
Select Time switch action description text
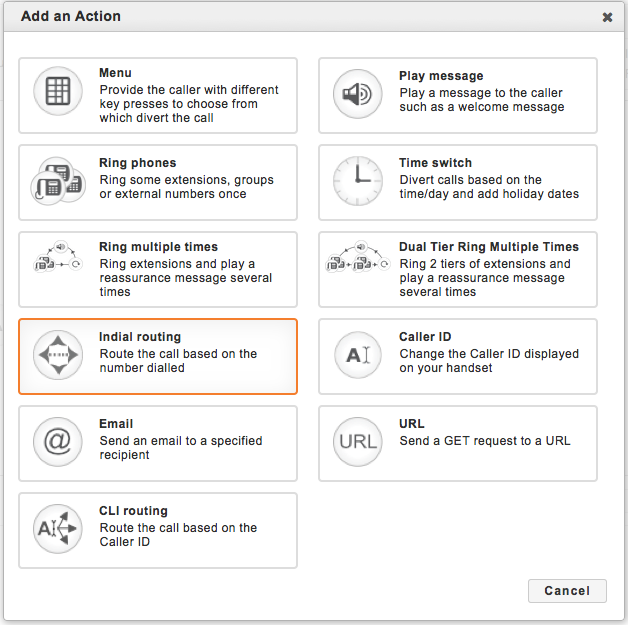pyautogui.click(x=489, y=187)
